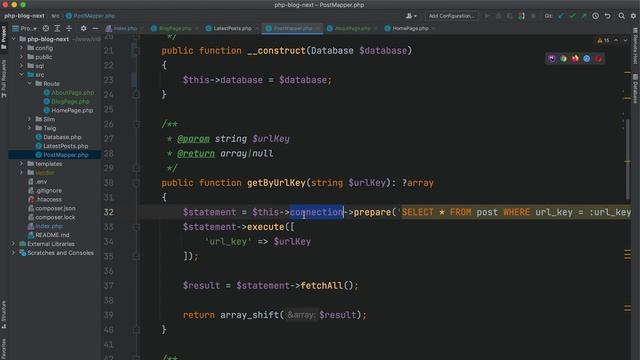Open Project view dropdown

pyautogui.click(x=24, y=29)
